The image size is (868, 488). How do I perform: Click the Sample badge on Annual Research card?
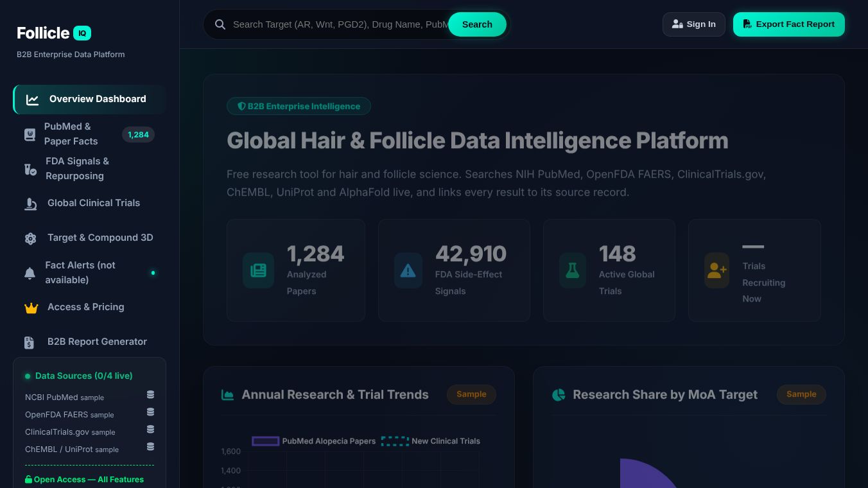[471, 394]
